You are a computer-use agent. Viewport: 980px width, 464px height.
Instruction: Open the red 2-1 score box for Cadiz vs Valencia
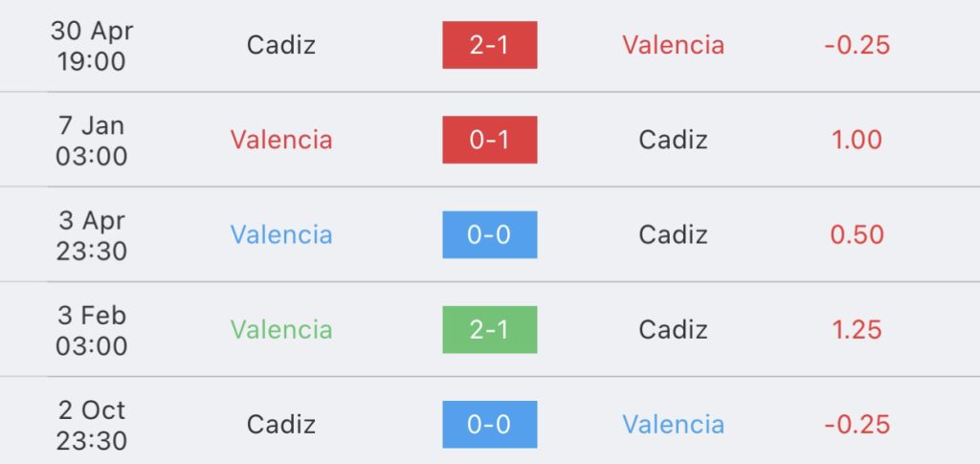[489, 45]
